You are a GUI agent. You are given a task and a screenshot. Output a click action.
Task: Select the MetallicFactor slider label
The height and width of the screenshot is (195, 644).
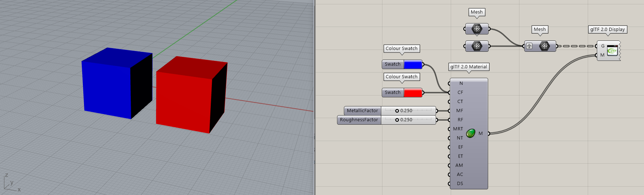click(x=362, y=111)
